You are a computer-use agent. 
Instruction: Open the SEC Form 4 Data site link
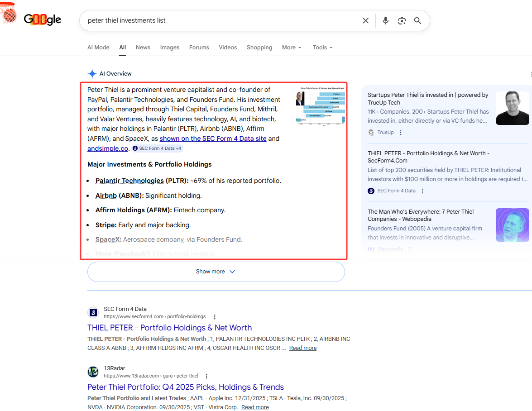[213, 139]
